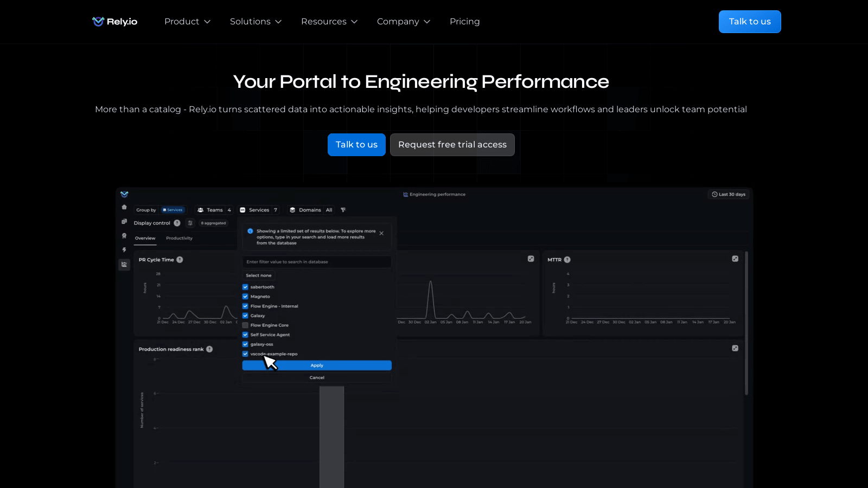This screenshot has height=488, width=868.
Task: Toggle the galaxy-oss checkbox
Action: coord(245,344)
